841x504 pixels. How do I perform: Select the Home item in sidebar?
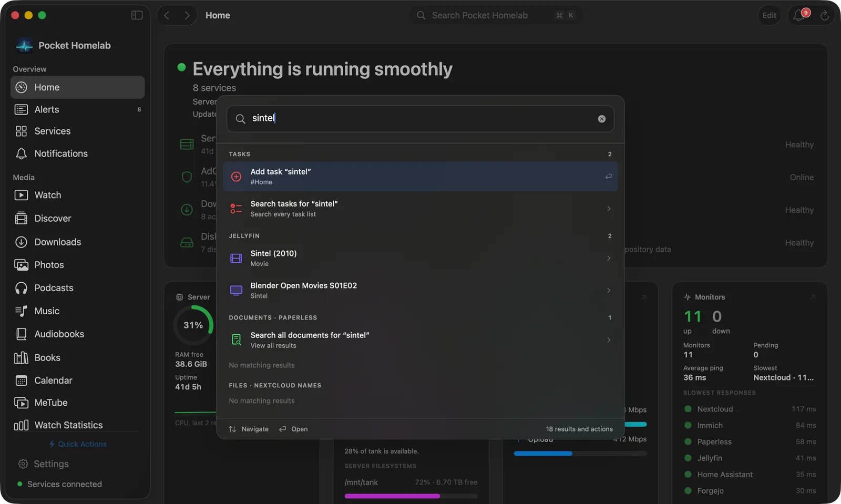tap(77, 87)
